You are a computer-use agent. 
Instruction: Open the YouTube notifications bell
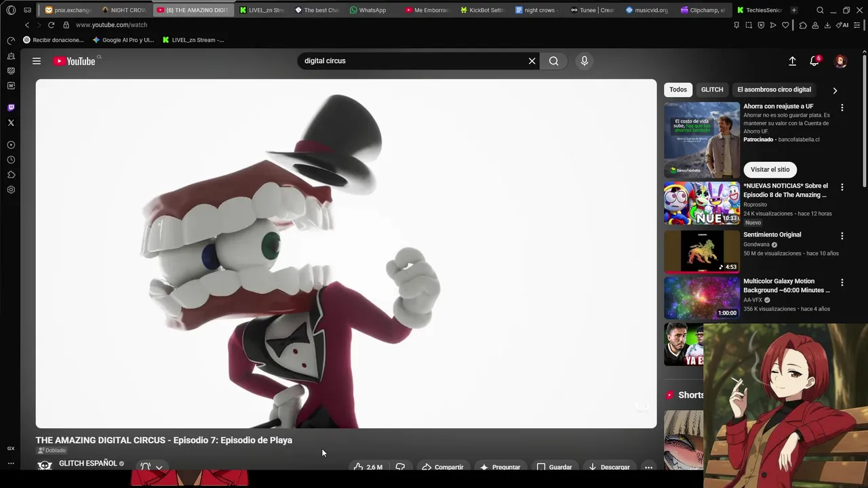814,61
